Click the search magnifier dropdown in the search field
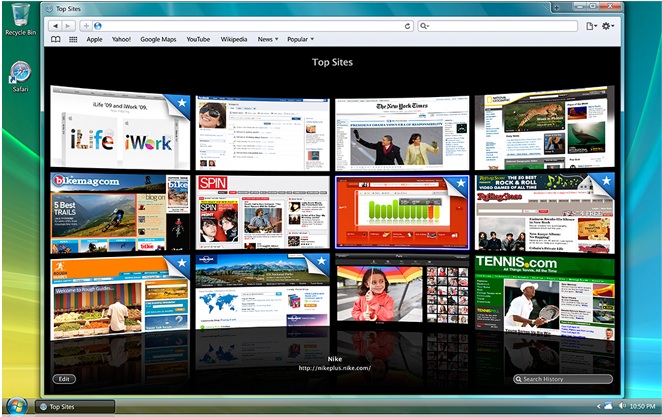662x417 pixels. point(424,26)
